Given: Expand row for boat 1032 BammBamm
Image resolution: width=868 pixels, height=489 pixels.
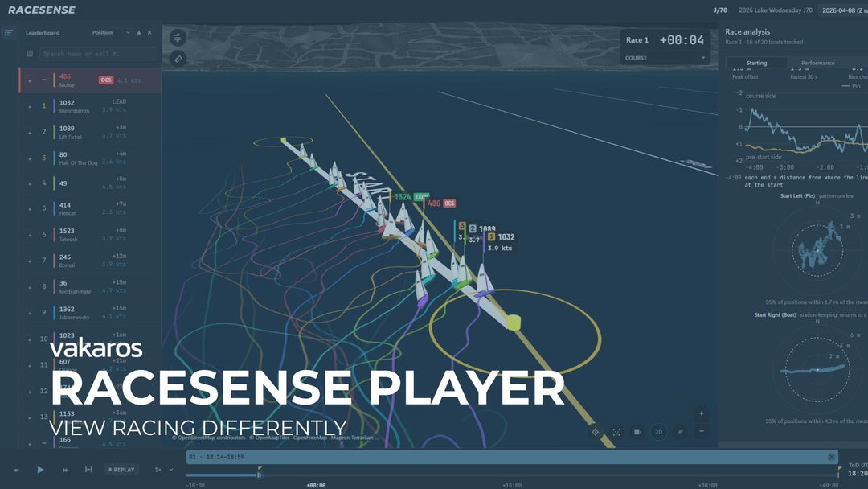Looking at the screenshot, I should pyautogui.click(x=30, y=106).
